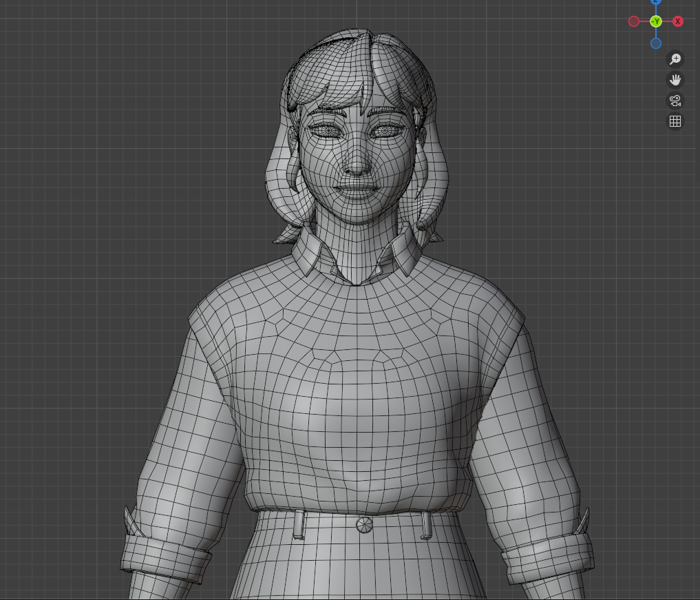Click the character's nose mesh
Viewport: 700px width, 600px height.
pos(357,163)
